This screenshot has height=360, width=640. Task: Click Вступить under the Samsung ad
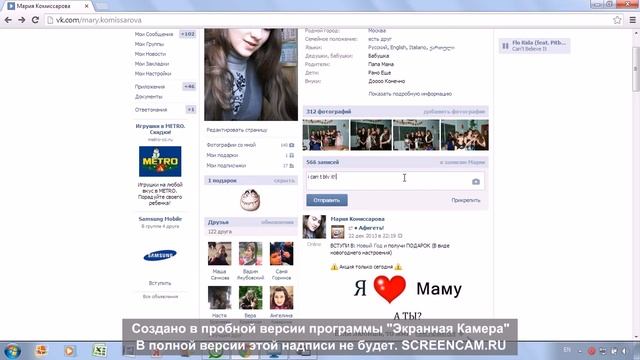tap(160, 283)
